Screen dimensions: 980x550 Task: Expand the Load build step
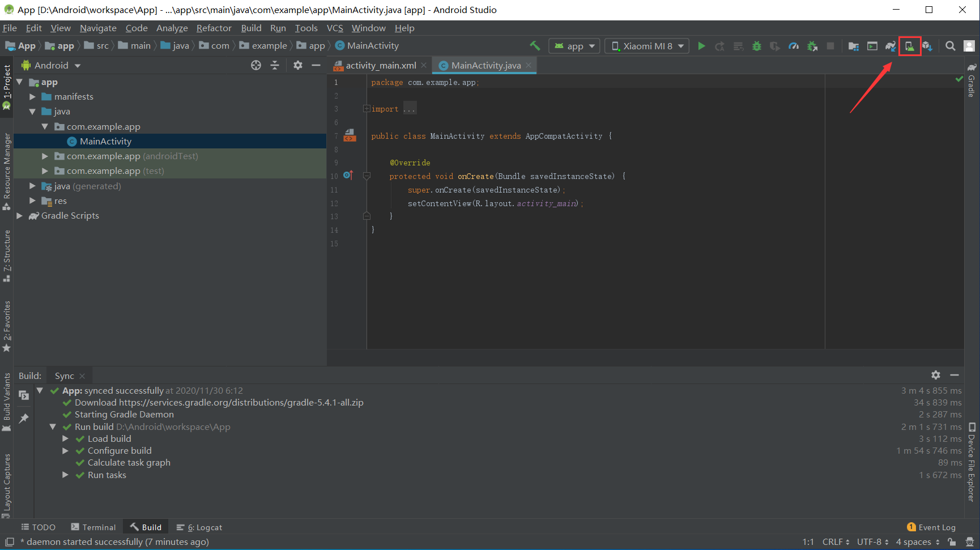(x=65, y=439)
